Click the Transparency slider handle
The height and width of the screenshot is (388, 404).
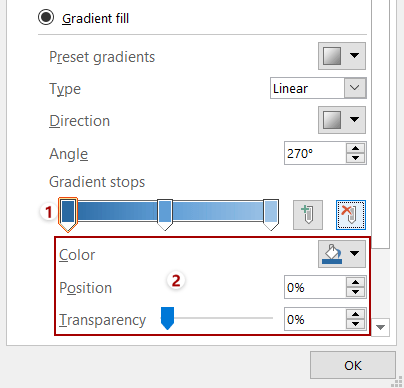(167, 318)
